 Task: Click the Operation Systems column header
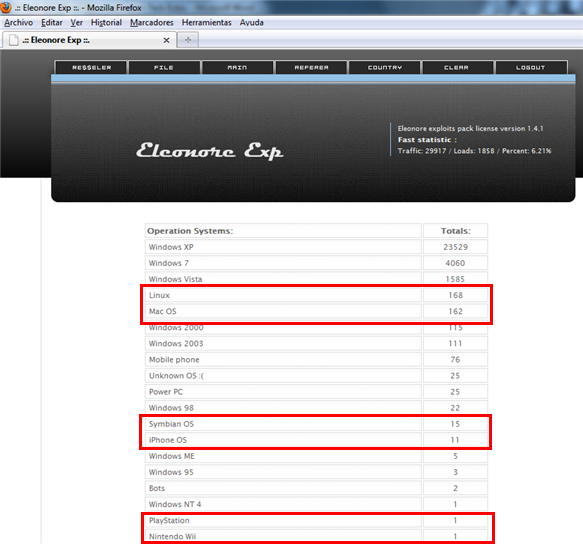point(283,231)
